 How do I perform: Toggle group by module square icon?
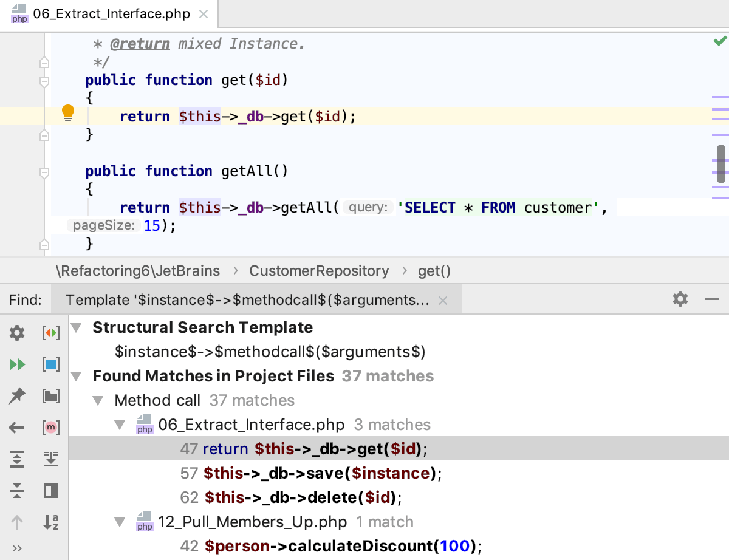[x=51, y=364]
